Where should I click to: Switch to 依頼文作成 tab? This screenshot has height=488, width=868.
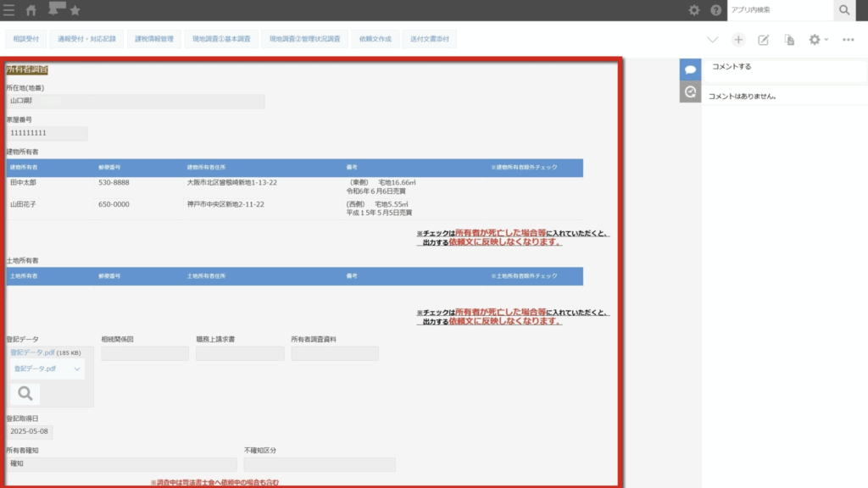click(x=376, y=39)
